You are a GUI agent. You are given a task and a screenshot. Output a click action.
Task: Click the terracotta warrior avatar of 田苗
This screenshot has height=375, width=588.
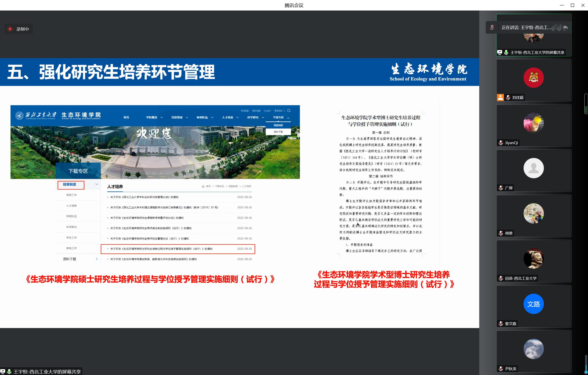(x=533, y=258)
